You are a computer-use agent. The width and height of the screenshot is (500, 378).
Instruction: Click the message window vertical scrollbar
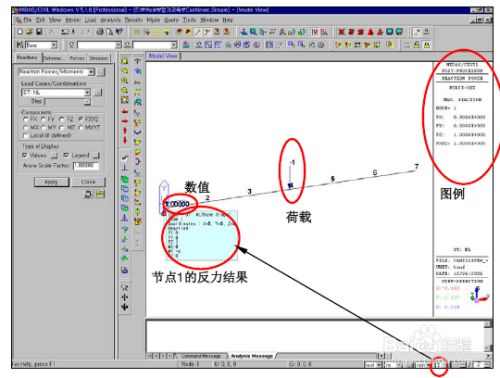[x=487, y=336]
